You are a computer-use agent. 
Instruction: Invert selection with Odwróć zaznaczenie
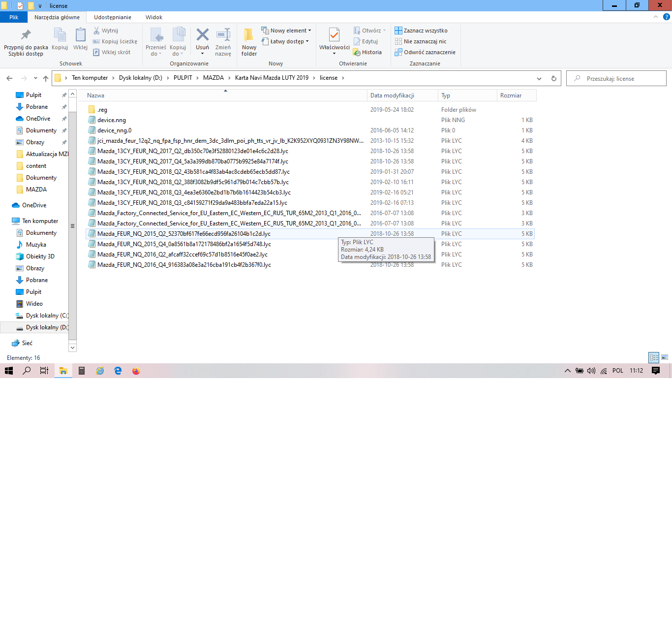point(425,52)
